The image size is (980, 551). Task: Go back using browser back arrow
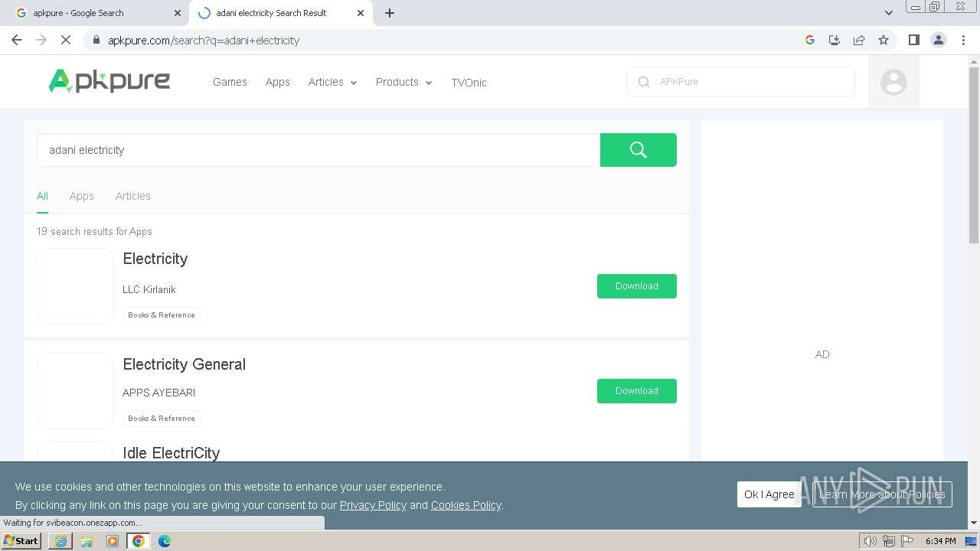point(17,40)
